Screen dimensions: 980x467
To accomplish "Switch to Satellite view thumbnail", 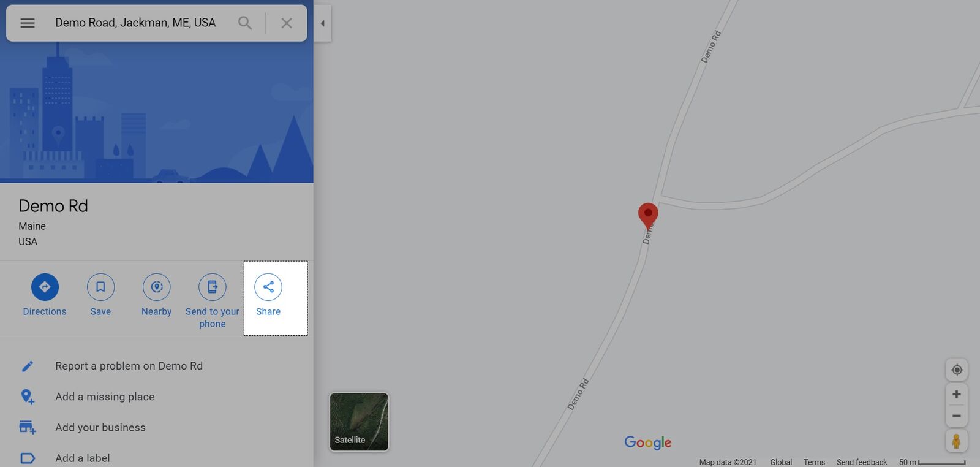I will (359, 422).
